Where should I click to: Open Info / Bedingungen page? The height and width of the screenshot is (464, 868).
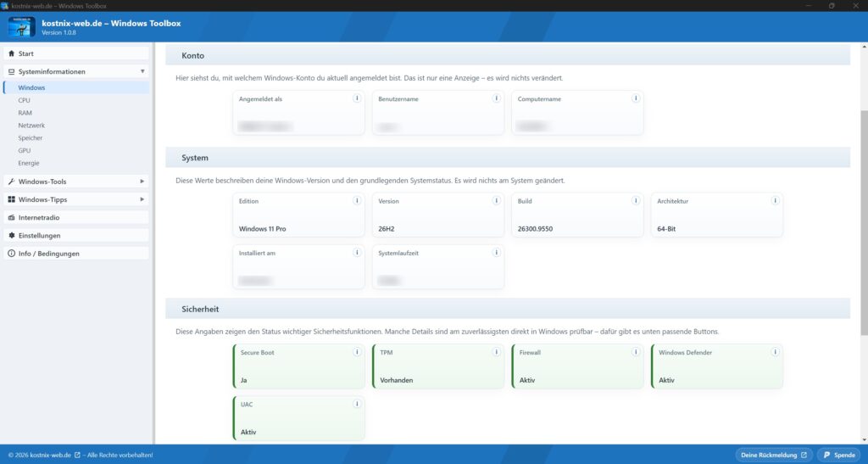[76, 254]
